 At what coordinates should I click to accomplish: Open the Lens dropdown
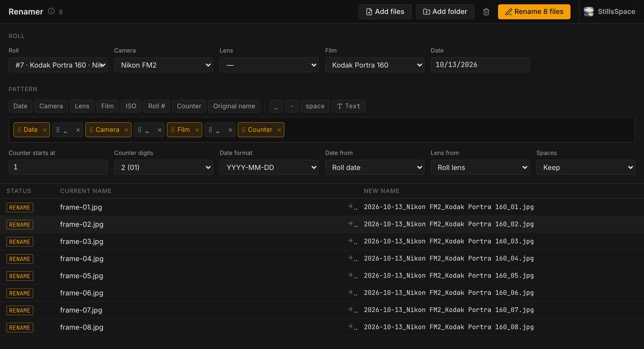269,65
